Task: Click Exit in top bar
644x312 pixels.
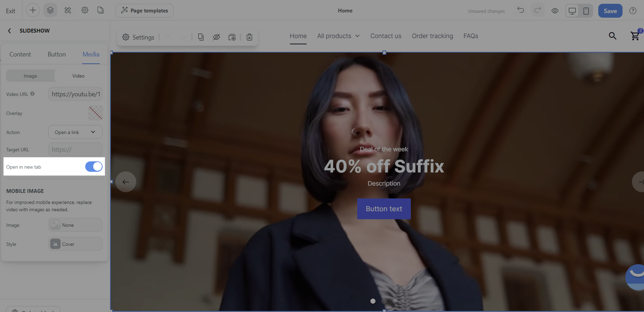Action: click(10, 11)
